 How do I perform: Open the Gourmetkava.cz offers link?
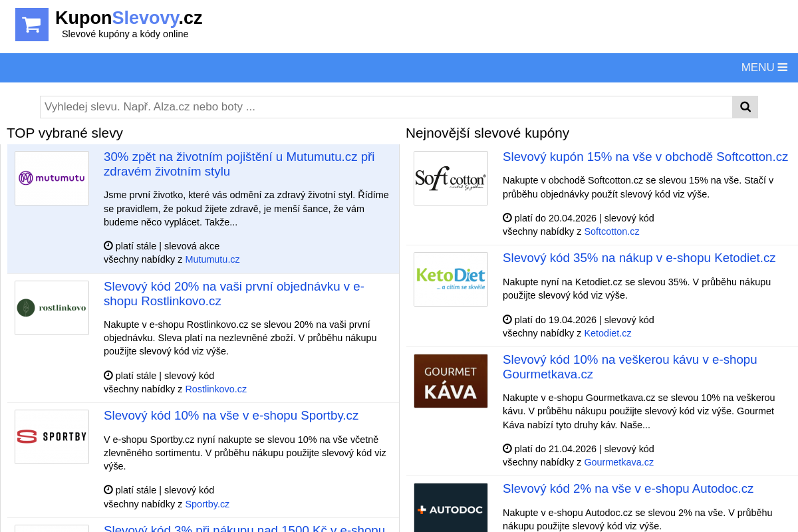click(618, 462)
